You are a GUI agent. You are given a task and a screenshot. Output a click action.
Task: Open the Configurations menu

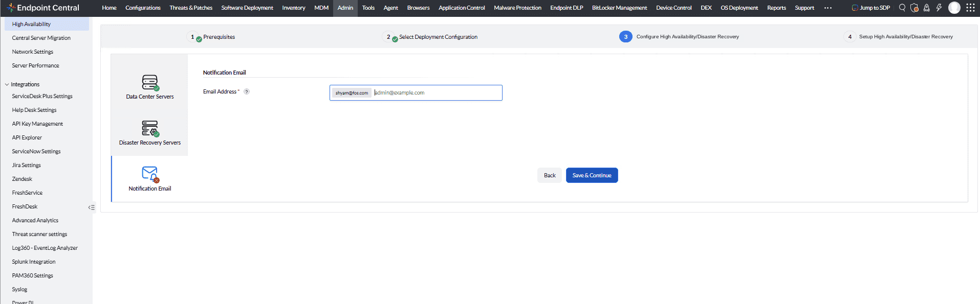tap(143, 8)
